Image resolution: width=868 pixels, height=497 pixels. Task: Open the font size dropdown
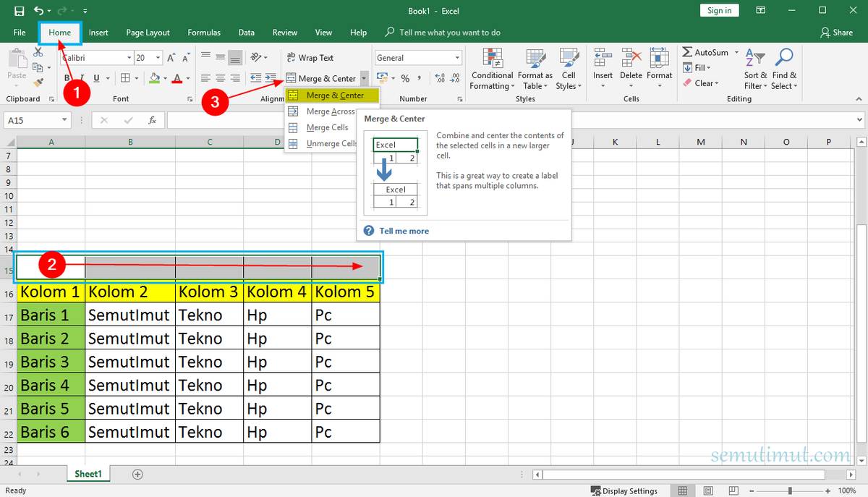[159, 58]
